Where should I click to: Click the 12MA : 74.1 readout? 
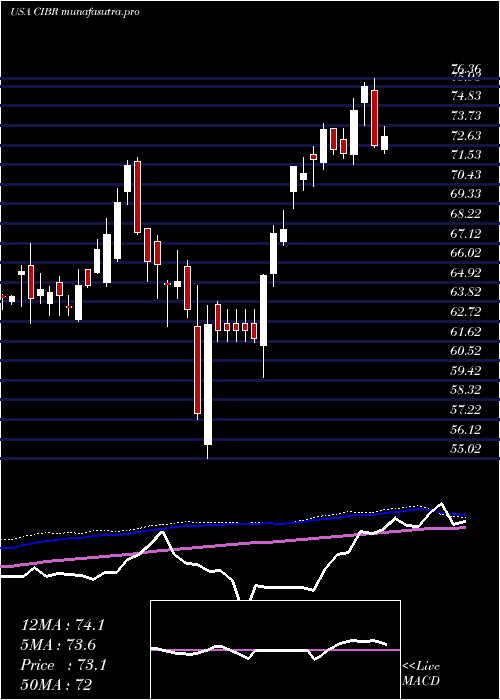click(63, 625)
